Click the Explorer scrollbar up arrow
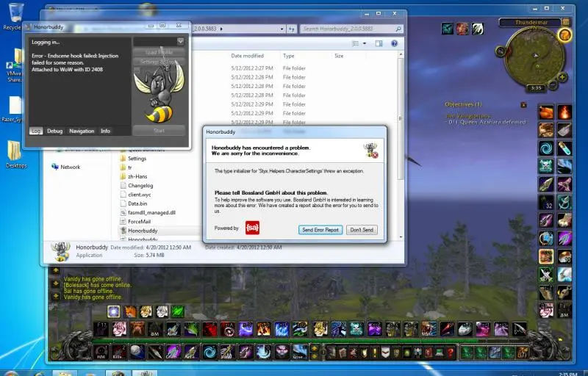 [x=401, y=54]
